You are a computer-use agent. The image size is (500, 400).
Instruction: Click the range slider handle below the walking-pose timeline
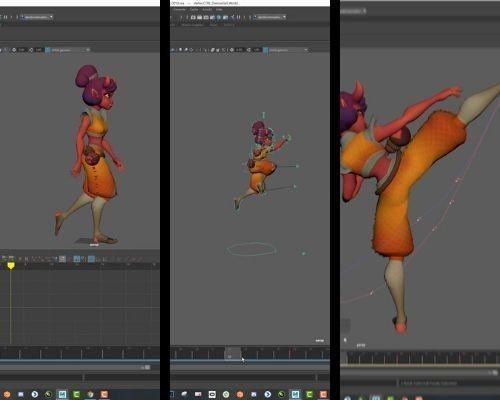[x=147, y=367]
